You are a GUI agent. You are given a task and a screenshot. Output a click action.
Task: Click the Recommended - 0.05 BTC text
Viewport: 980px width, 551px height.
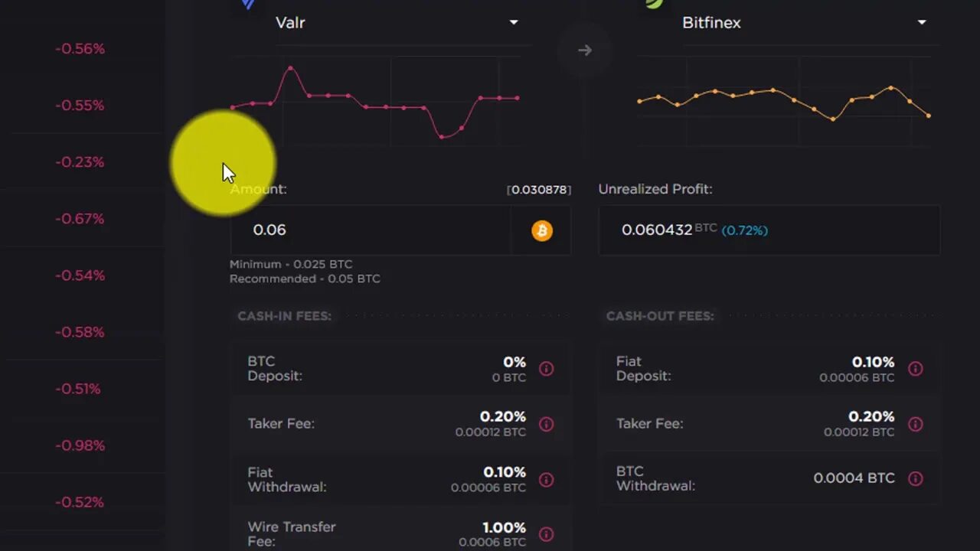305,279
